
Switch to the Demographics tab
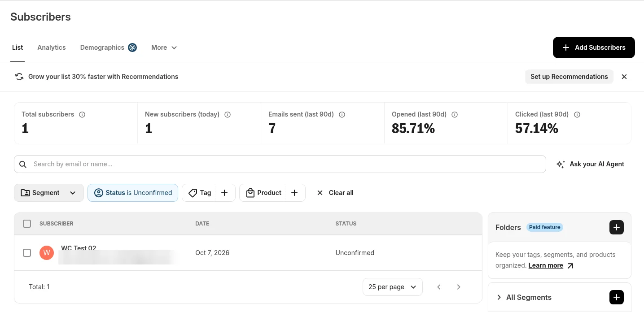(x=102, y=48)
